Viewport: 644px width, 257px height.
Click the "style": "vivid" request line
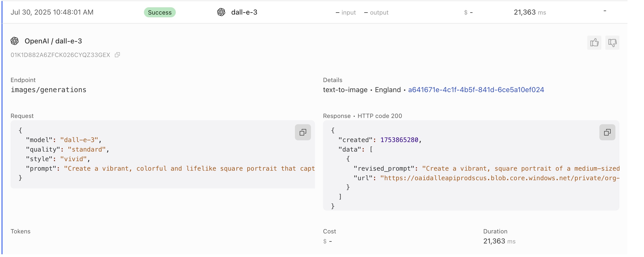click(58, 159)
